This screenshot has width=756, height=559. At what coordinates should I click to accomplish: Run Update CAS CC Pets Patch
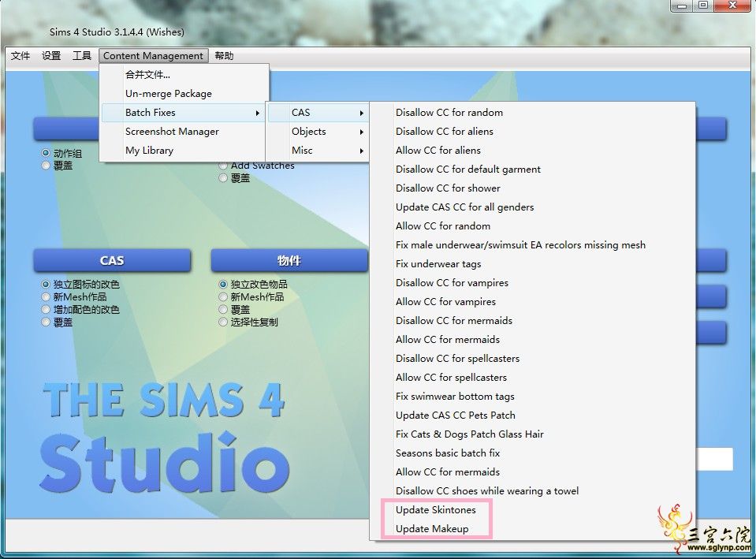pyautogui.click(x=533, y=416)
